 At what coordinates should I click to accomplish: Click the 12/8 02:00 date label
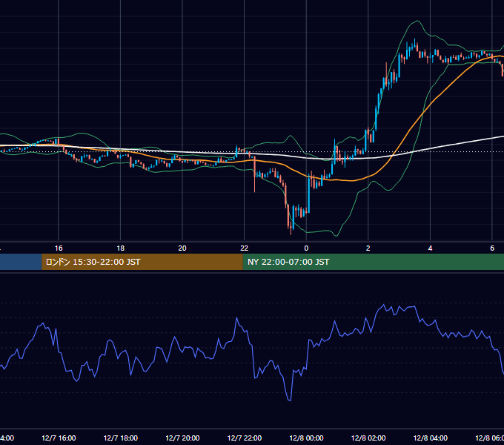368,438
